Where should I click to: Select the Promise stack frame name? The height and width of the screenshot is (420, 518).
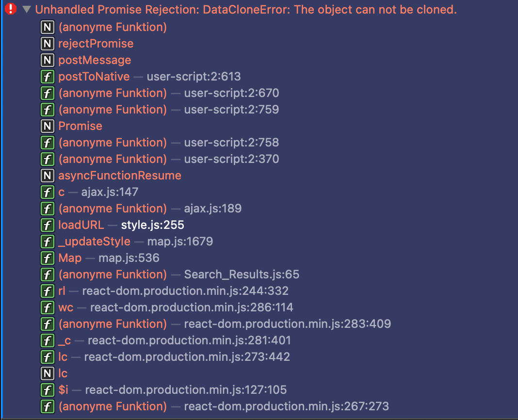(81, 126)
